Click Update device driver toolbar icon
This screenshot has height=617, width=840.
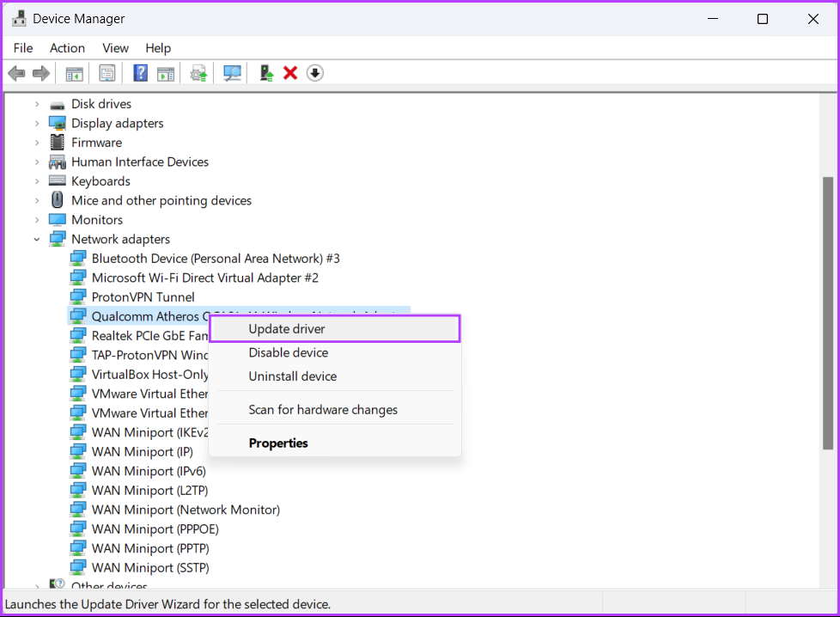pyautogui.click(x=199, y=73)
